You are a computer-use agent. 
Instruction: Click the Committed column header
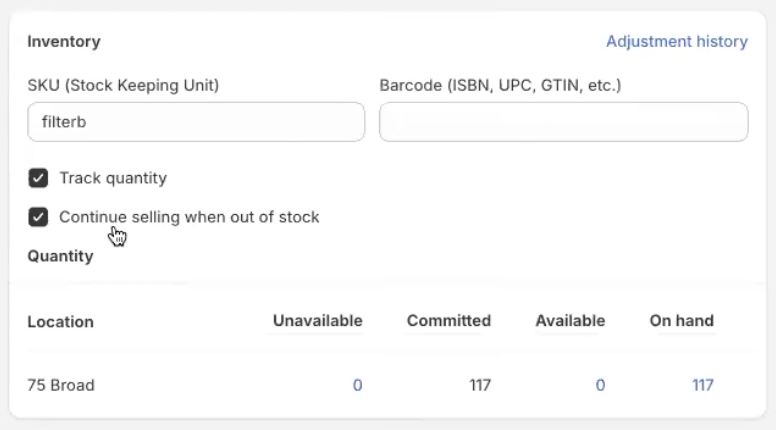(448, 321)
